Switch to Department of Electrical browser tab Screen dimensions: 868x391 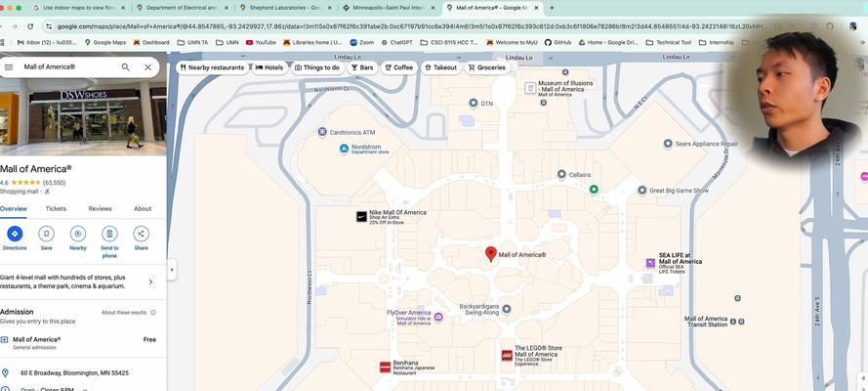click(x=183, y=8)
